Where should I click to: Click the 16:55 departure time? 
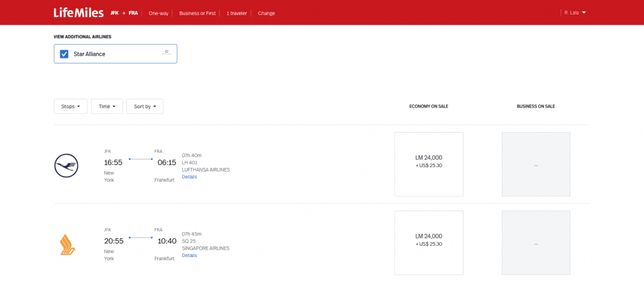click(113, 163)
